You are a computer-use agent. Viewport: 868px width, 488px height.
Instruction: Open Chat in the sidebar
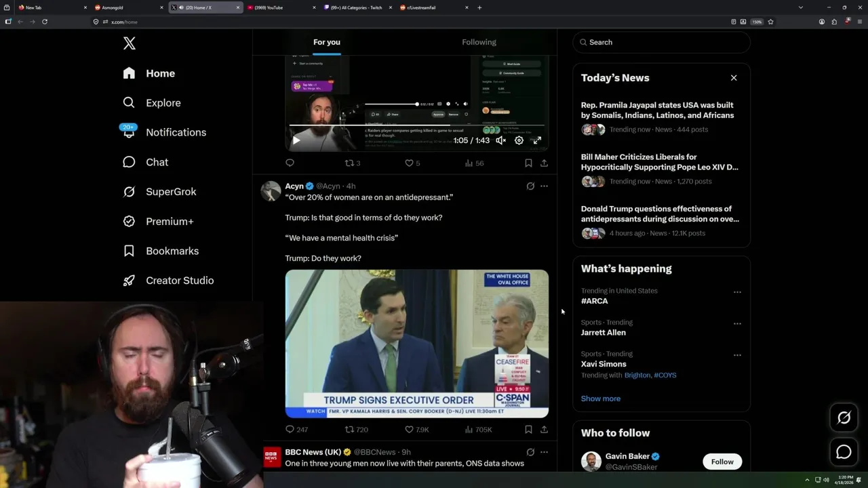click(145, 162)
